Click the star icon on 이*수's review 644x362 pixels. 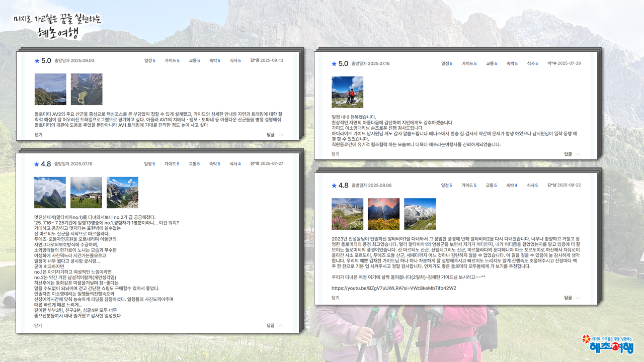pyautogui.click(x=334, y=64)
